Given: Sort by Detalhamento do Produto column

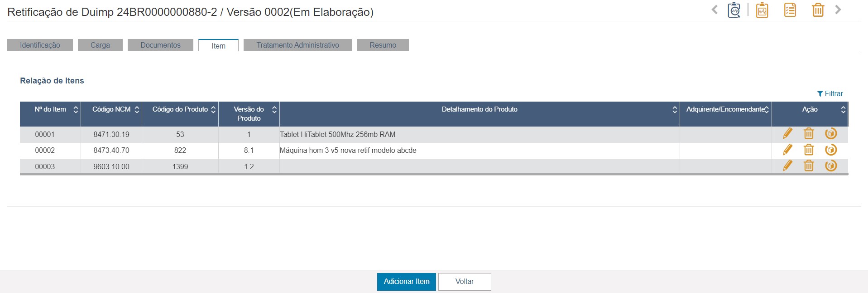Looking at the screenshot, I should (675, 110).
